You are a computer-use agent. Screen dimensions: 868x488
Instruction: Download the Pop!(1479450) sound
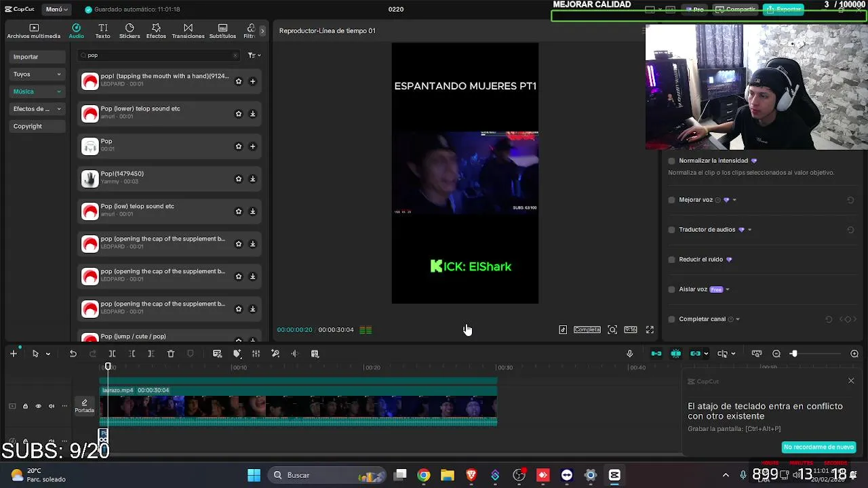coord(252,179)
